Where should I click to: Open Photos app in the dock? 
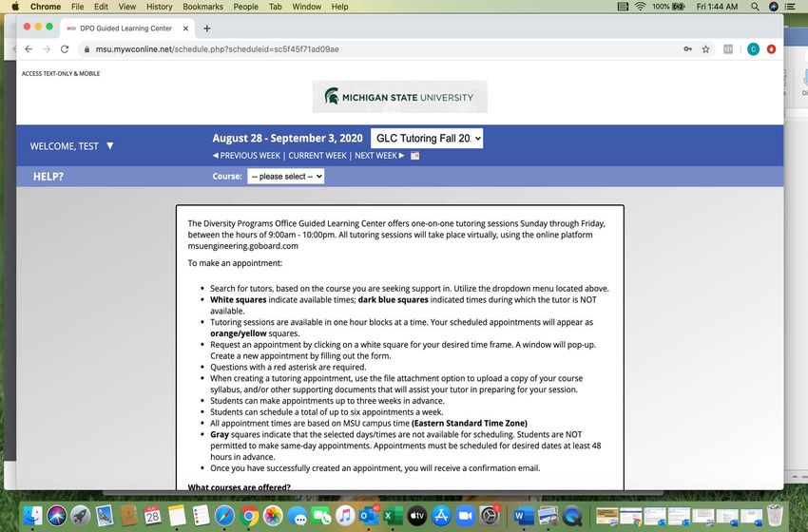[x=273, y=515]
